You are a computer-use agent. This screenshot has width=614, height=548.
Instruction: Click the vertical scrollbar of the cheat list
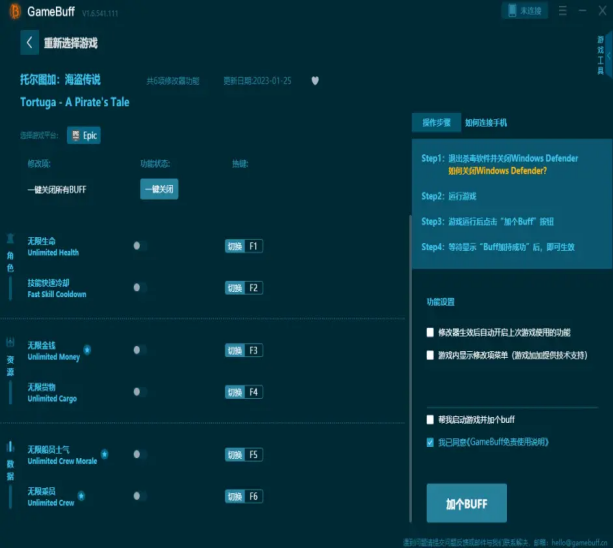click(x=410, y=368)
